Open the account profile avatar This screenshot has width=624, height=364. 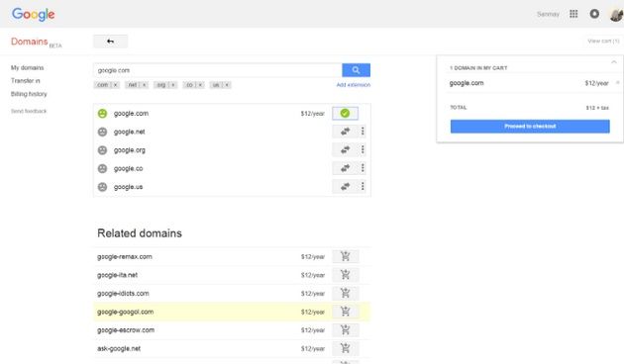coord(616,15)
